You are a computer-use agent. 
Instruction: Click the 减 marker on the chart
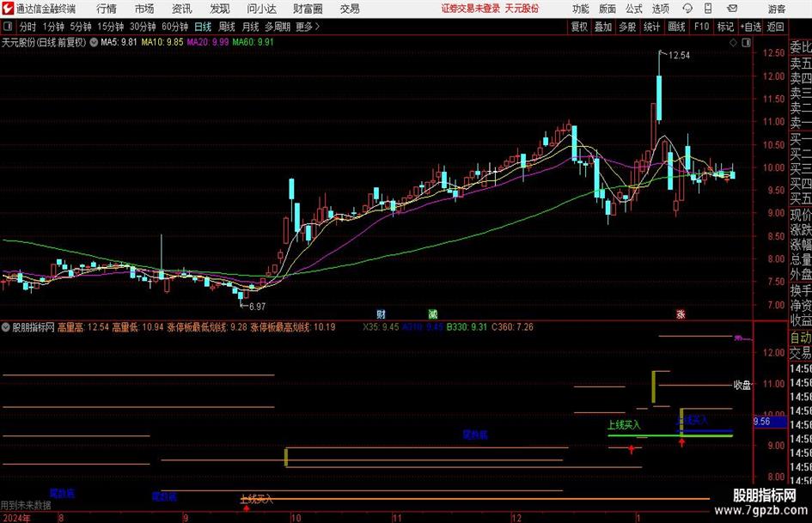pyautogui.click(x=432, y=314)
